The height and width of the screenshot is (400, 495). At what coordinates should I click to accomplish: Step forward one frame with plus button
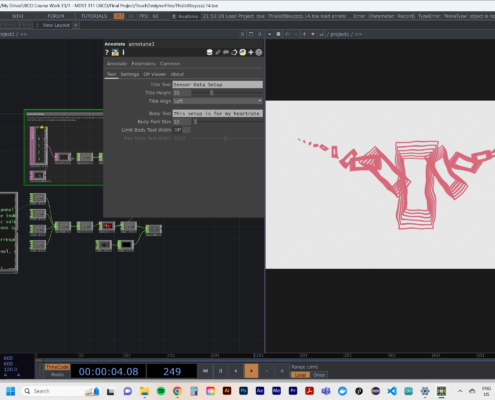pos(282,371)
